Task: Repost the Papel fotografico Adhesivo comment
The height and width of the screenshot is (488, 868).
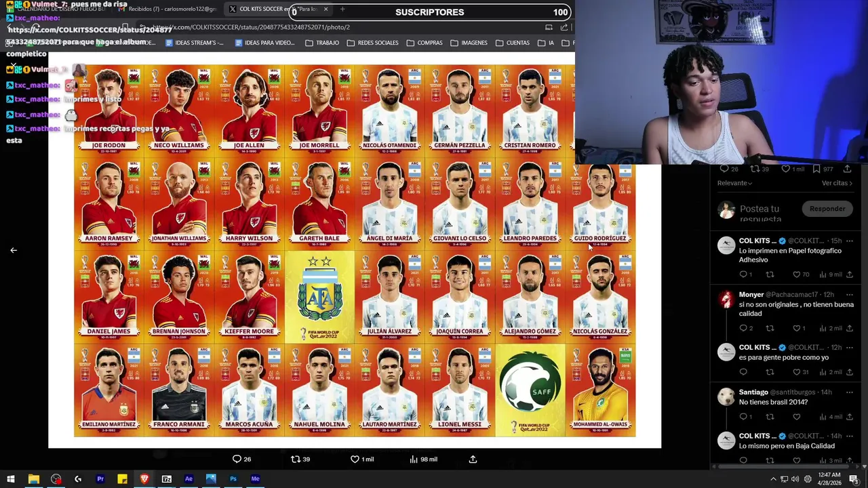Action: pyautogui.click(x=770, y=274)
